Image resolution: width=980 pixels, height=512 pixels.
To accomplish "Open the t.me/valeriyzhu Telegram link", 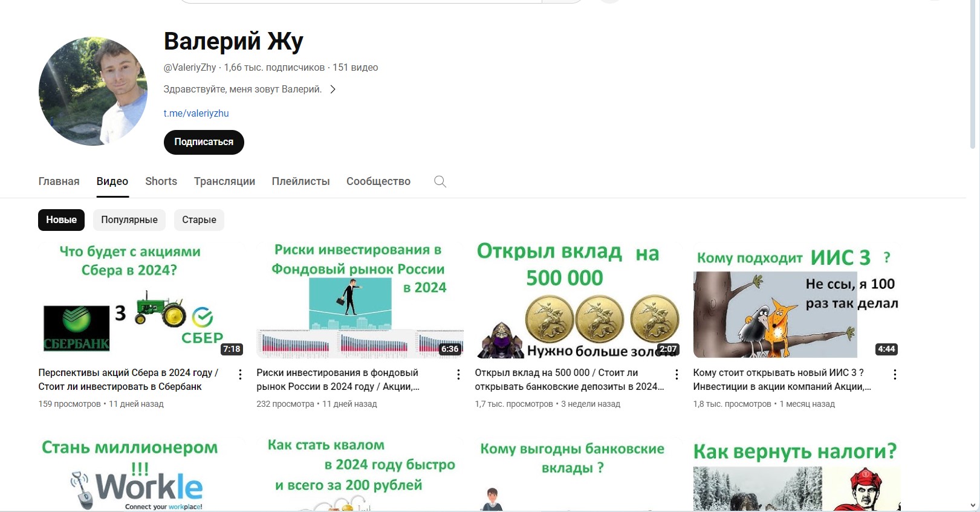I will 196,113.
